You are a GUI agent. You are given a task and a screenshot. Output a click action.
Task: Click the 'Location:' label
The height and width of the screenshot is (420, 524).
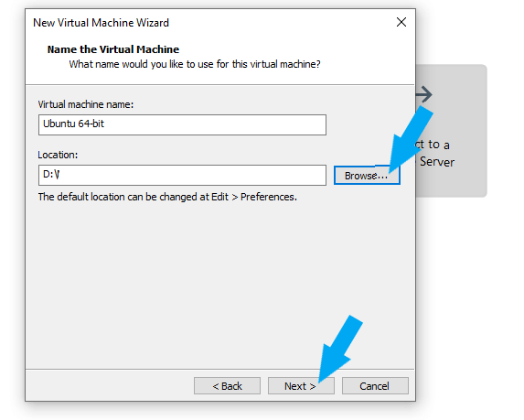click(58, 155)
